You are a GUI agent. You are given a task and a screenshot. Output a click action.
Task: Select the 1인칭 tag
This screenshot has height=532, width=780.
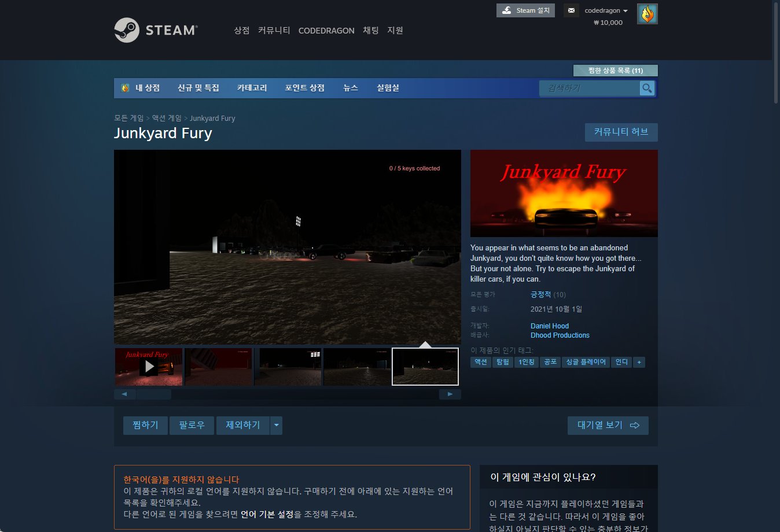coord(527,362)
